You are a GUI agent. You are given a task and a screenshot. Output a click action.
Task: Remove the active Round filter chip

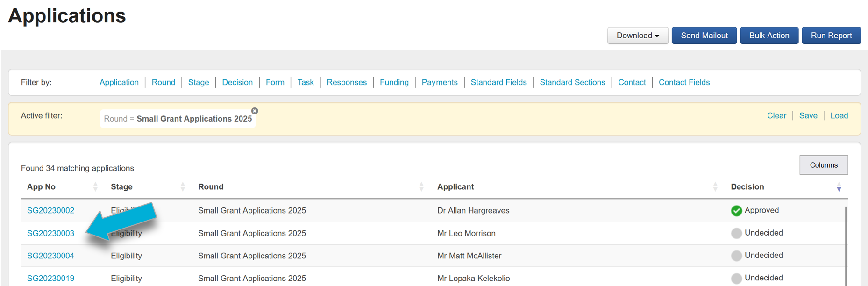(255, 111)
